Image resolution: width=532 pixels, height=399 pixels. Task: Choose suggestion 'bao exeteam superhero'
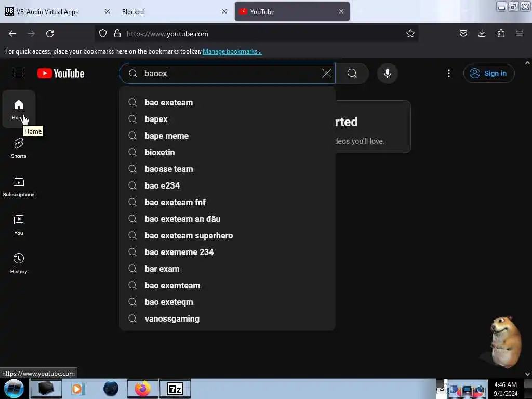pyautogui.click(x=227, y=235)
